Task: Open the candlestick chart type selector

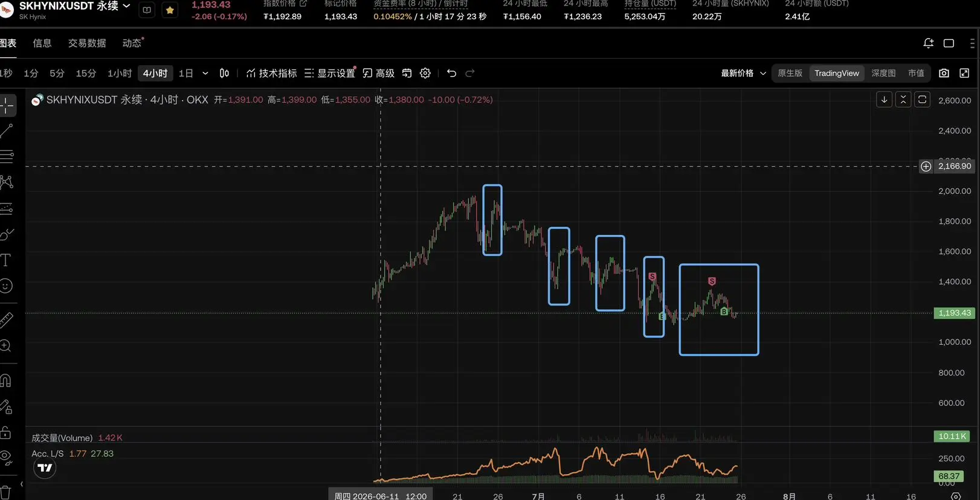Action: pos(224,73)
